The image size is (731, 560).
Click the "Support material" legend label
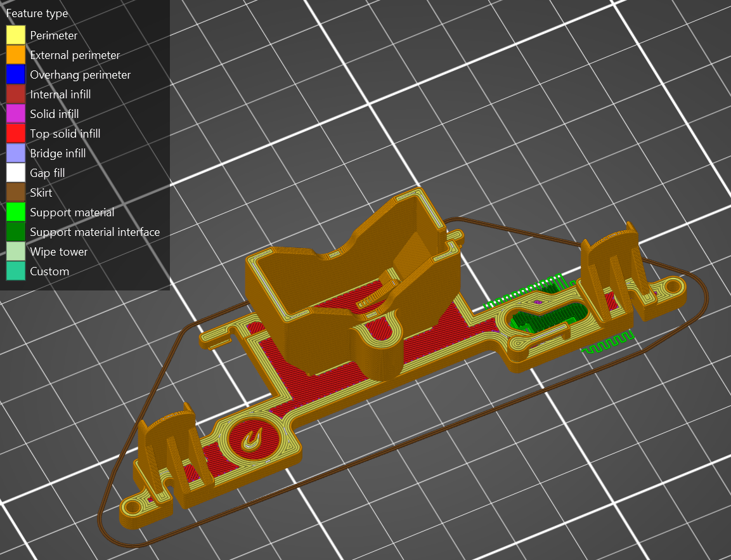tap(72, 212)
